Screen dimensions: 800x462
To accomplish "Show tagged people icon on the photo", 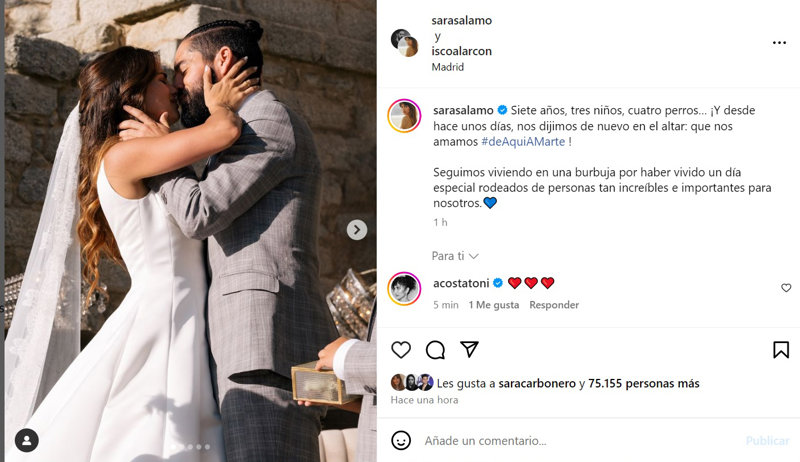I will coord(27,440).
